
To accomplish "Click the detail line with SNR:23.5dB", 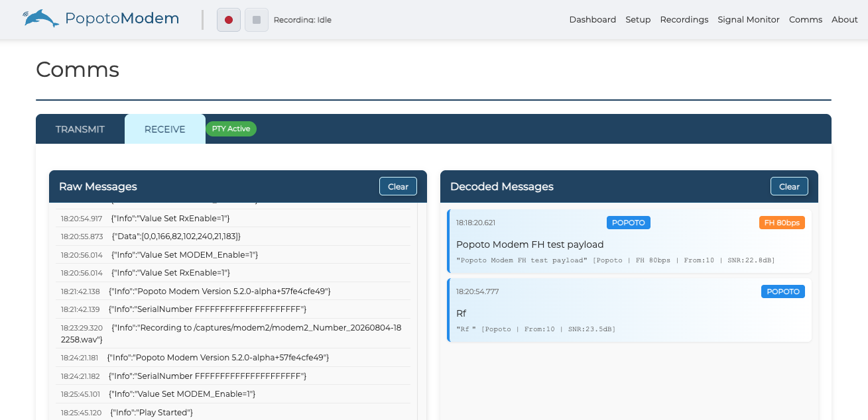I will [x=536, y=329].
